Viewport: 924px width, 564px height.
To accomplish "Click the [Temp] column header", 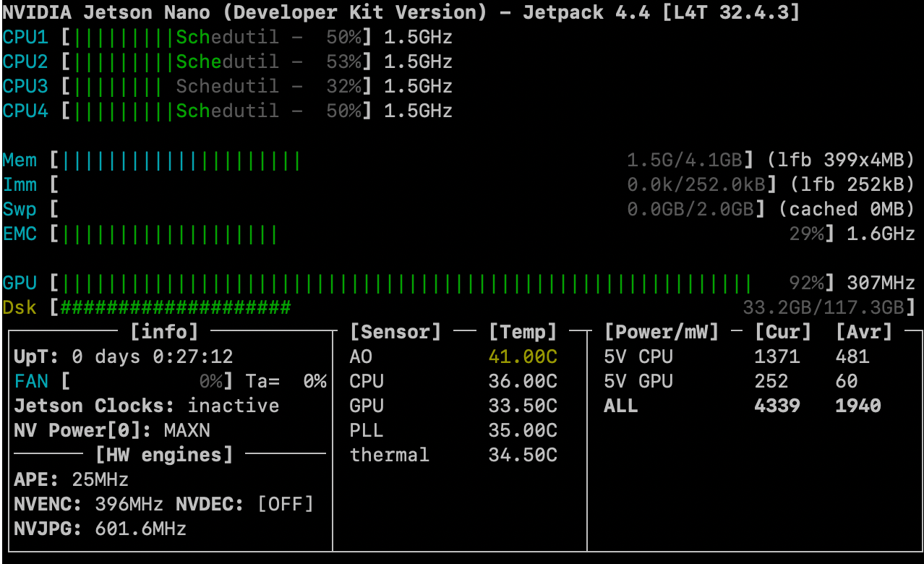I will [523, 332].
